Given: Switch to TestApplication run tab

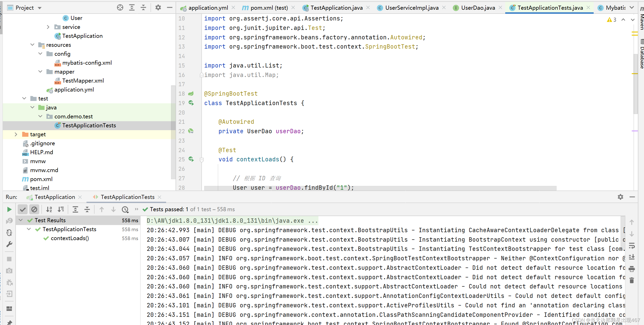Looking at the screenshot, I should [x=54, y=197].
